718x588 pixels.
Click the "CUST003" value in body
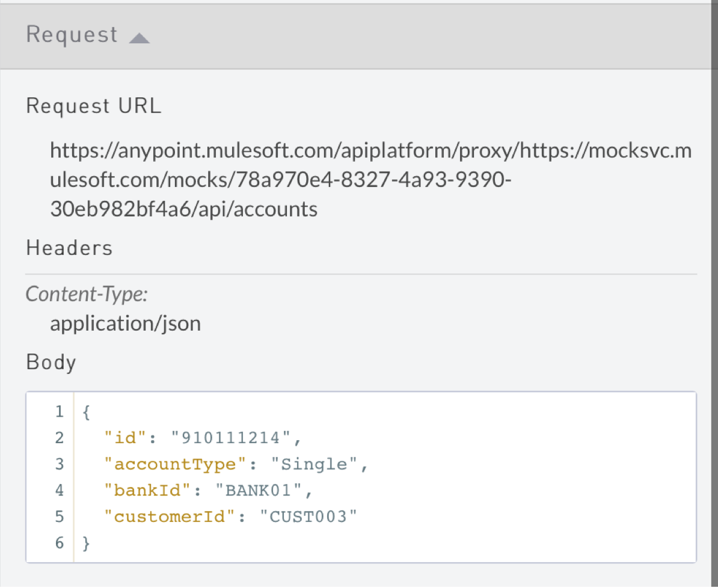308,516
